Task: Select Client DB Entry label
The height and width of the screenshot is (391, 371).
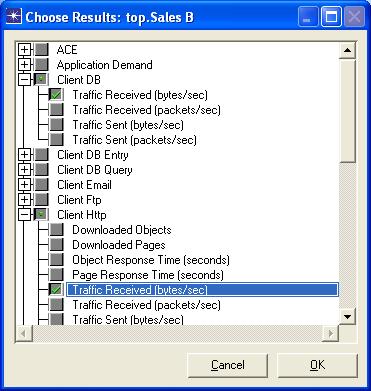Action: tap(93, 155)
